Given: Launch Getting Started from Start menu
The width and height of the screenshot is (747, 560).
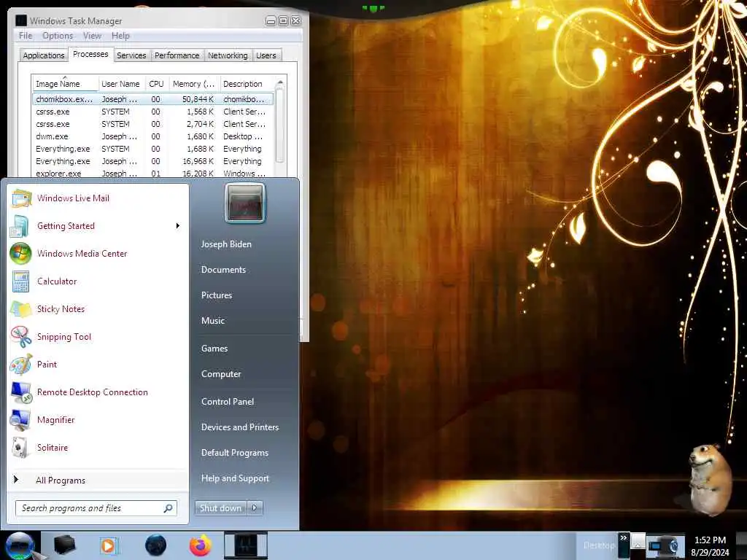Looking at the screenshot, I should point(66,226).
